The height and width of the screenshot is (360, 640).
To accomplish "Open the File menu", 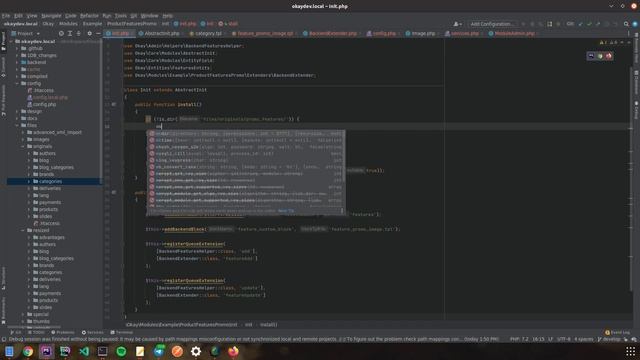I will click(x=6, y=16).
